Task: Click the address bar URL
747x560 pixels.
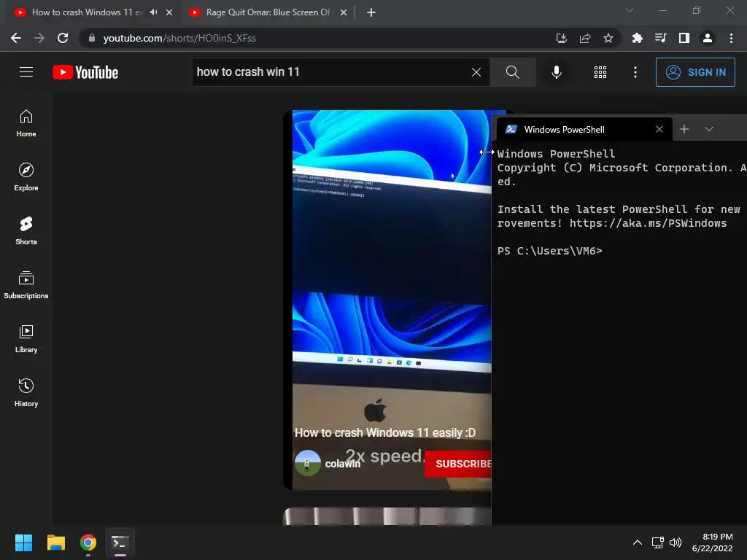Action: coord(179,38)
